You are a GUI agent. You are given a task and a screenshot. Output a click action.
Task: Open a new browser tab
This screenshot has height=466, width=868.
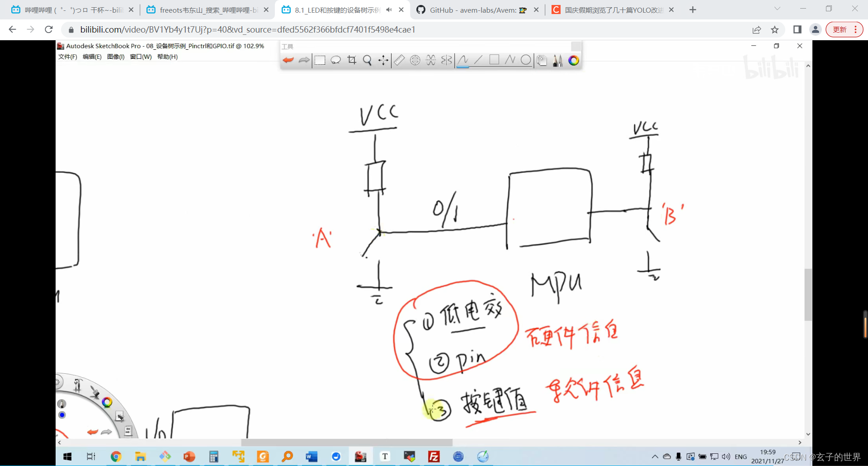pos(693,10)
